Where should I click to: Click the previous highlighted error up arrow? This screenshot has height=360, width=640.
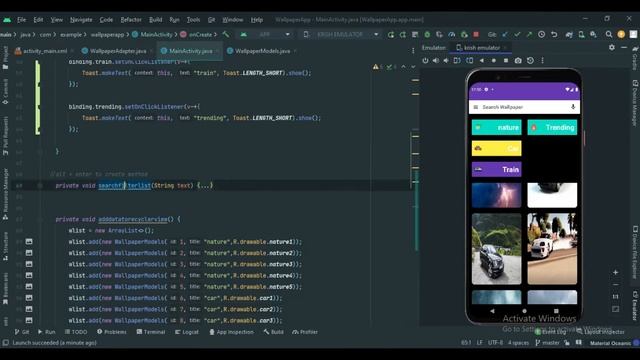[x=404, y=67]
